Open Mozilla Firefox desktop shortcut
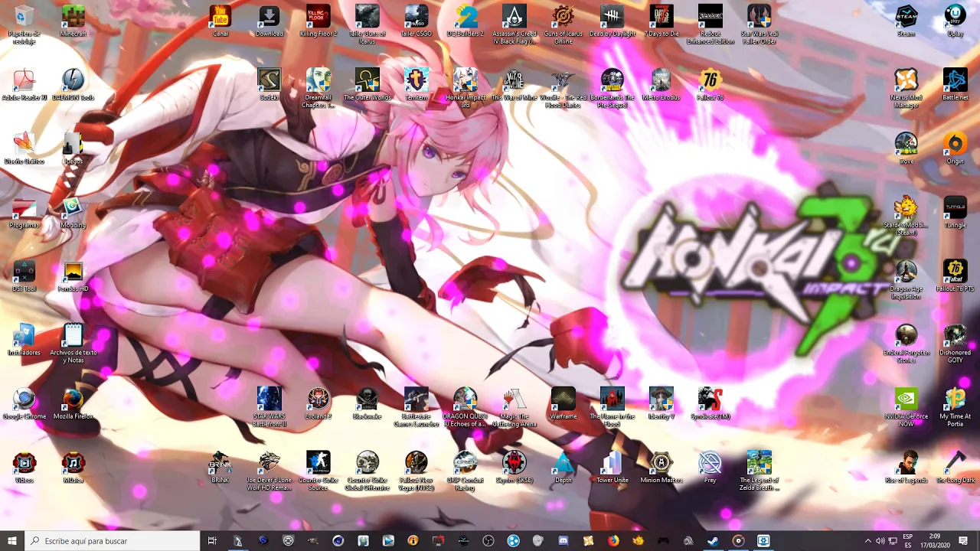Viewport: 980px width, 551px height. click(x=73, y=403)
